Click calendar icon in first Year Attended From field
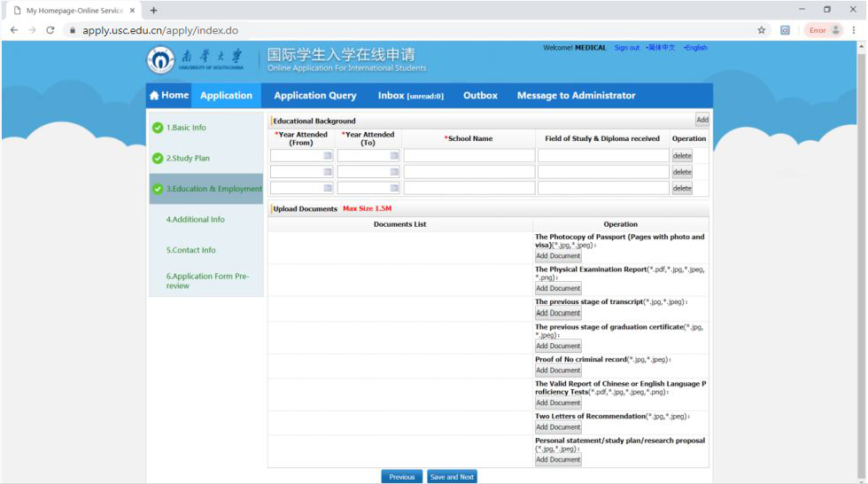 [328, 156]
